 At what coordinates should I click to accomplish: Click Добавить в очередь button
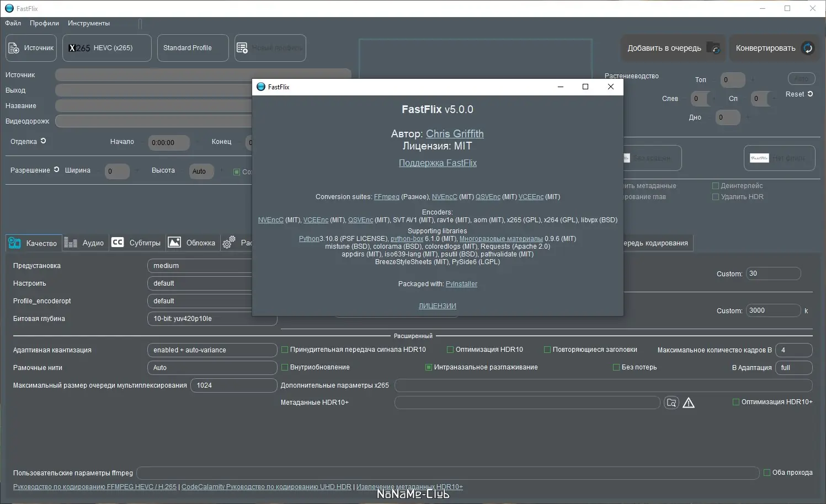tap(674, 48)
